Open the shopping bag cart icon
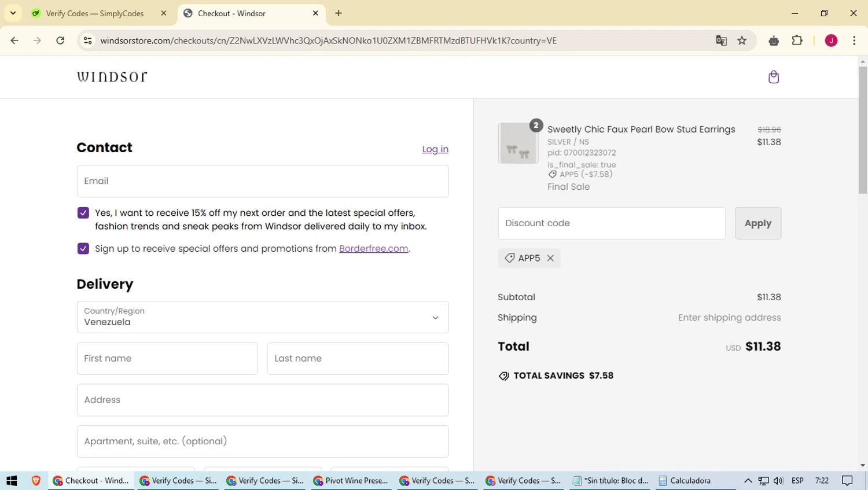Image resolution: width=868 pixels, height=490 pixels. tap(774, 77)
